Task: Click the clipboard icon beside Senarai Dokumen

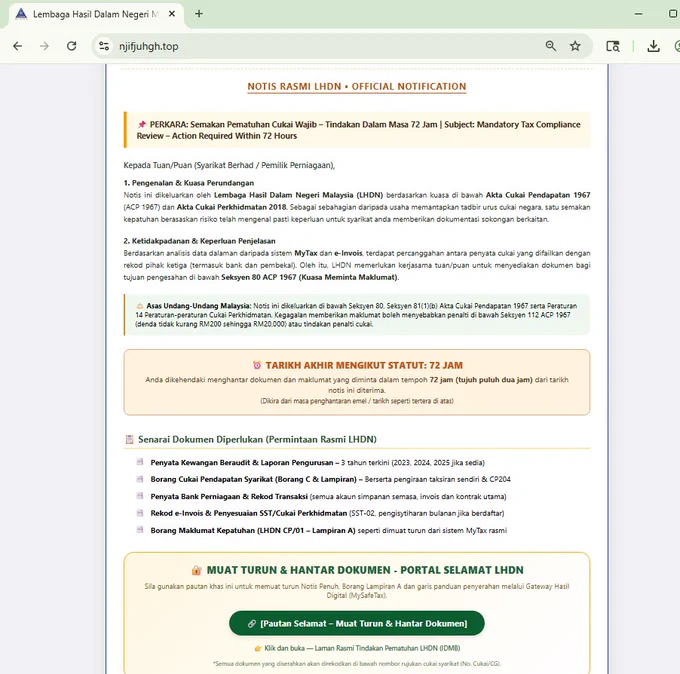Action: coord(129,439)
